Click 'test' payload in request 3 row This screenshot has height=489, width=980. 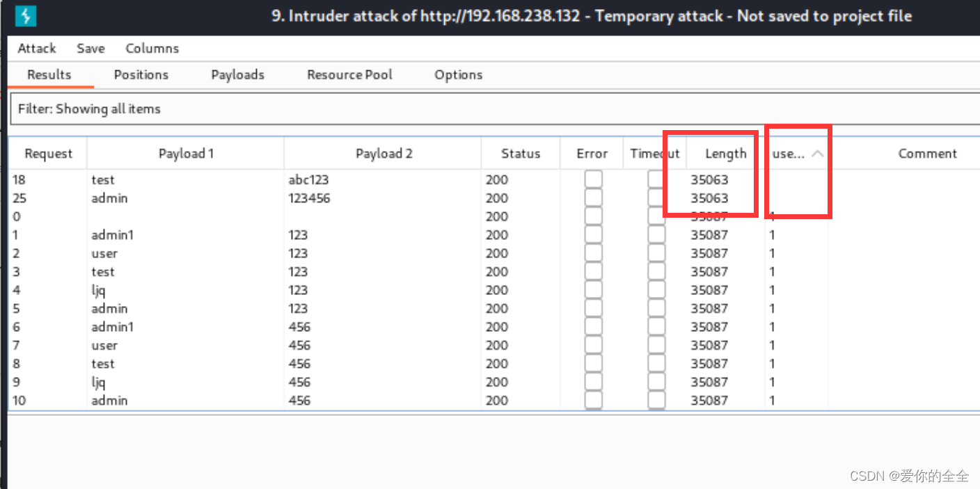103,272
